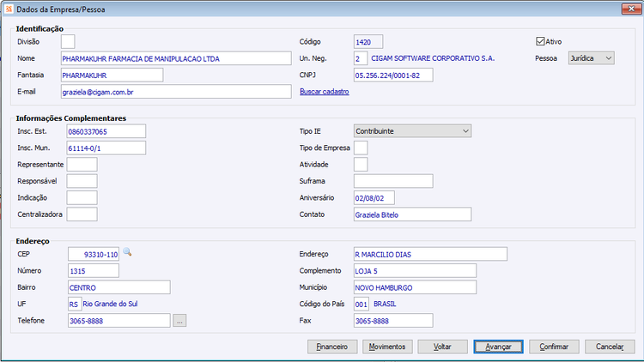The height and width of the screenshot is (362, 644).
Task: Click the CEP input field
Action: [94, 254]
